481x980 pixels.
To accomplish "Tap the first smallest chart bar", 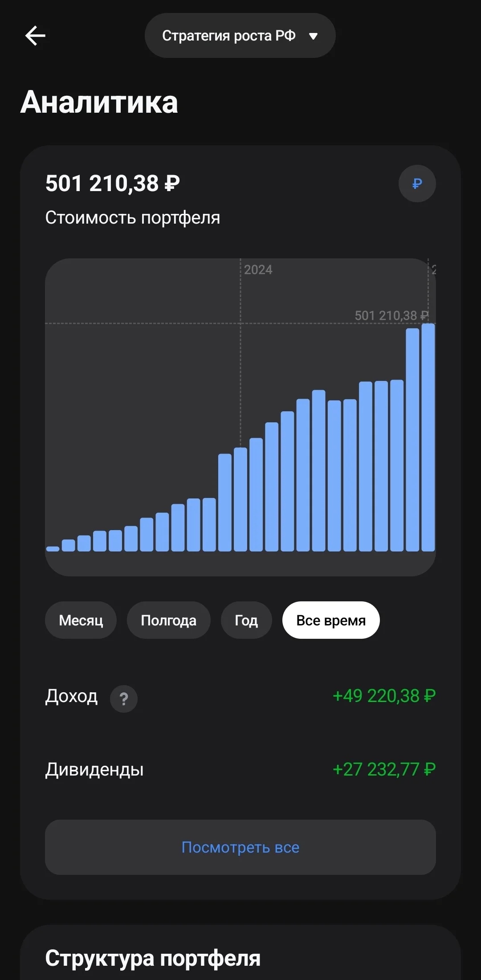I will [x=53, y=549].
